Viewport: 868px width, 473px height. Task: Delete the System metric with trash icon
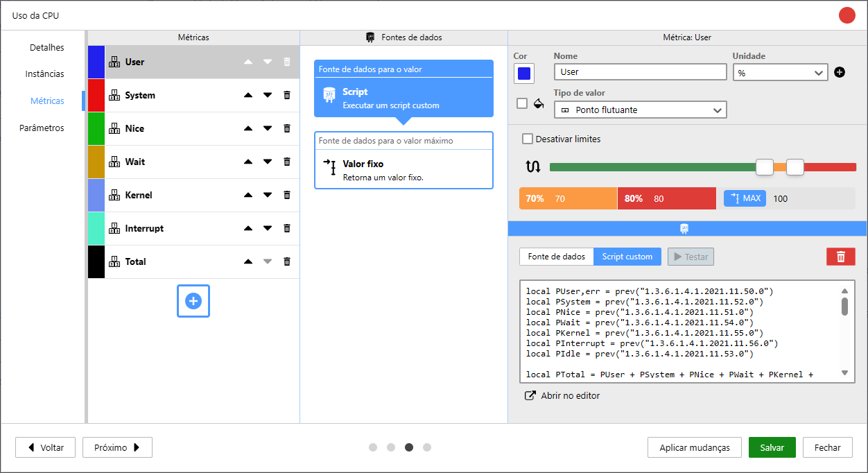tap(287, 95)
